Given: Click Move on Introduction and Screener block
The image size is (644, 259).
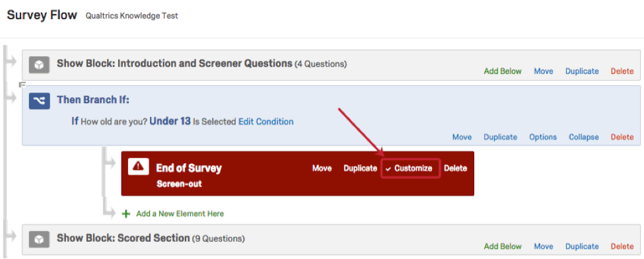Looking at the screenshot, I should coord(544,71).
